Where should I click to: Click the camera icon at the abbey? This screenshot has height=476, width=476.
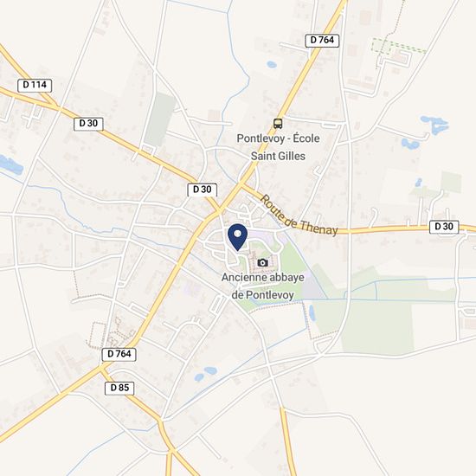[x=262, y=262]
